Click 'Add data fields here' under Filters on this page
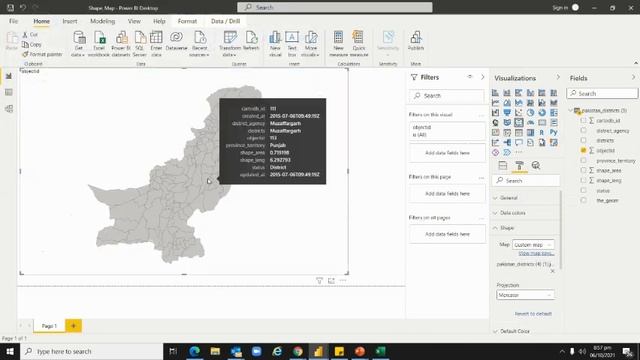640x360 pixels. (447, 193)
